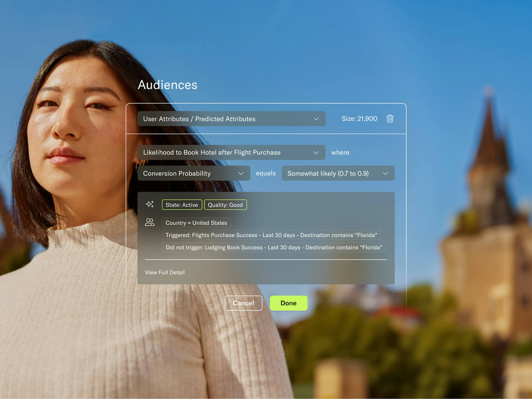Click the Size: 21,900 label
Image resolution: width=532 pixels, height=399 pixels.
pyautogui.click(x=359, y=119)
